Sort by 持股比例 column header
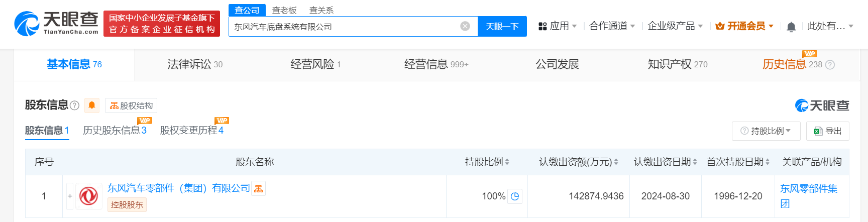 [487, 162]
